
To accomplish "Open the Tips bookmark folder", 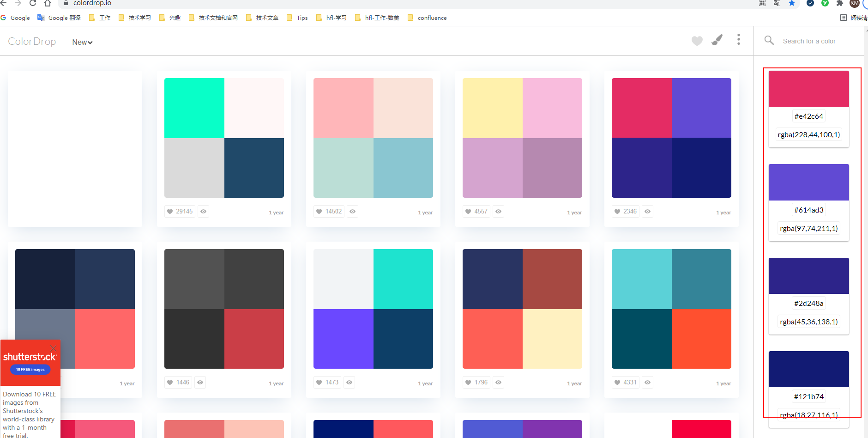I will click(x=297, y=18).
